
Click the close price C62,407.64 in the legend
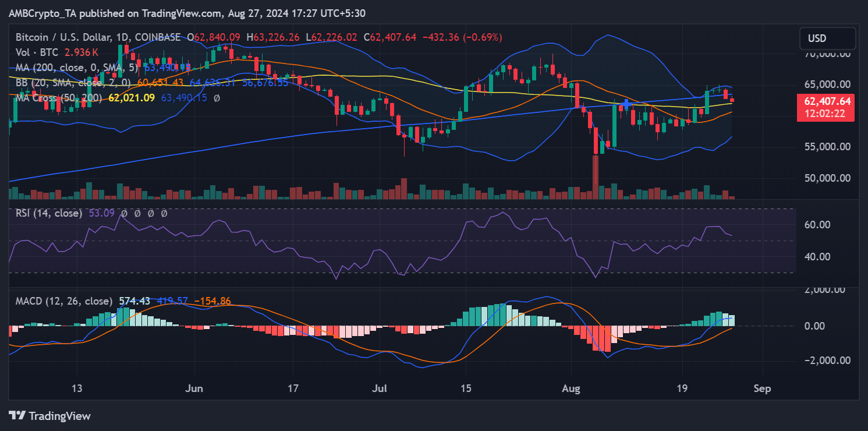390,37
